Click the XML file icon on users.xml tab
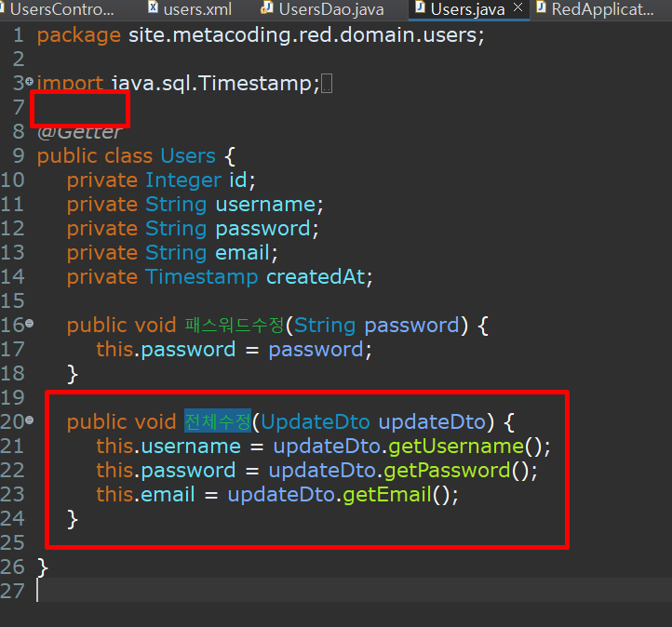672x627 pixels. point(153,7)
